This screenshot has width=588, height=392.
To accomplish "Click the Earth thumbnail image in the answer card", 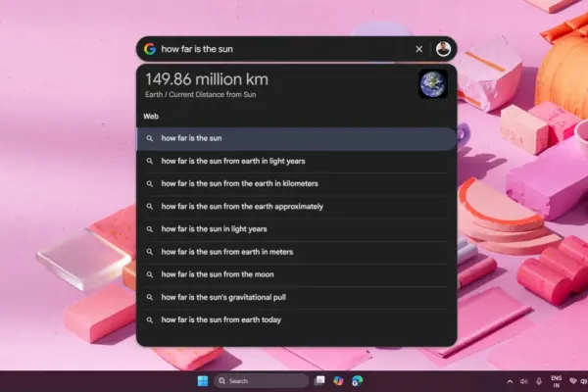I will [433, 84].
